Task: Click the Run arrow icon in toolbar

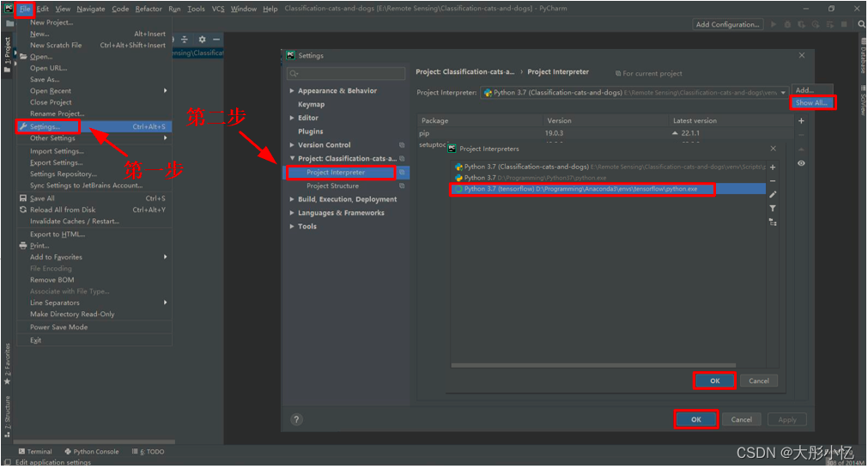Action: click(x=774, y=25)
